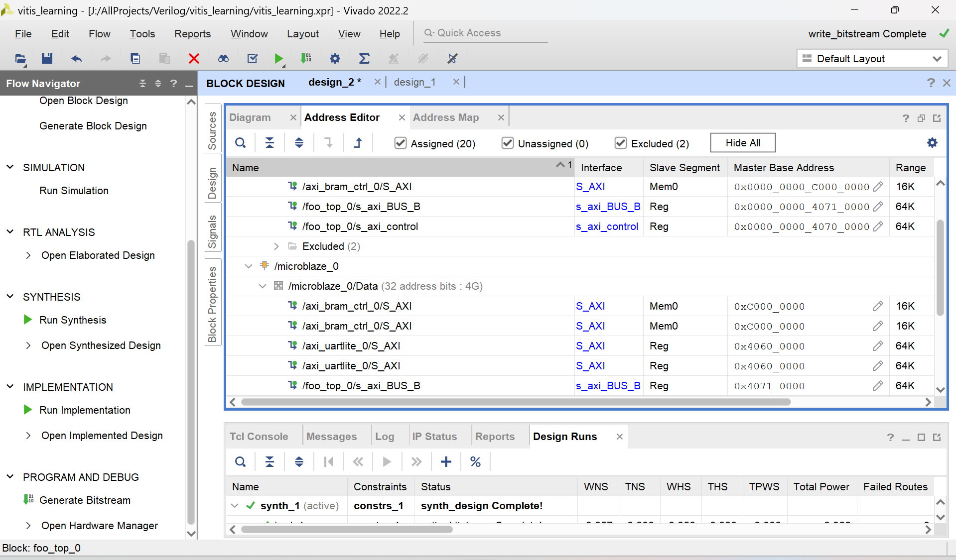
Task: Expand the Excluded (2) tree node
Action: pyautogui.click(x=276, y=246)
